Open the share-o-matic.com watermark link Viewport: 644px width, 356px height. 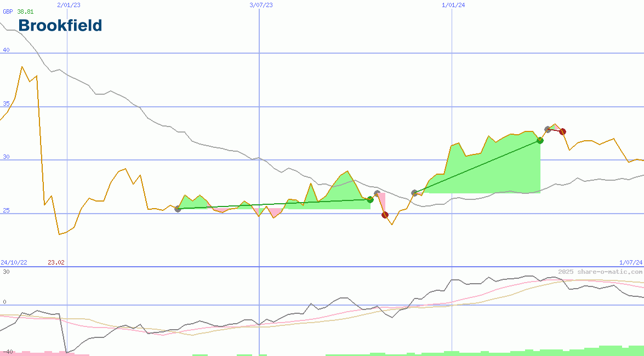[x=600, y=272]
